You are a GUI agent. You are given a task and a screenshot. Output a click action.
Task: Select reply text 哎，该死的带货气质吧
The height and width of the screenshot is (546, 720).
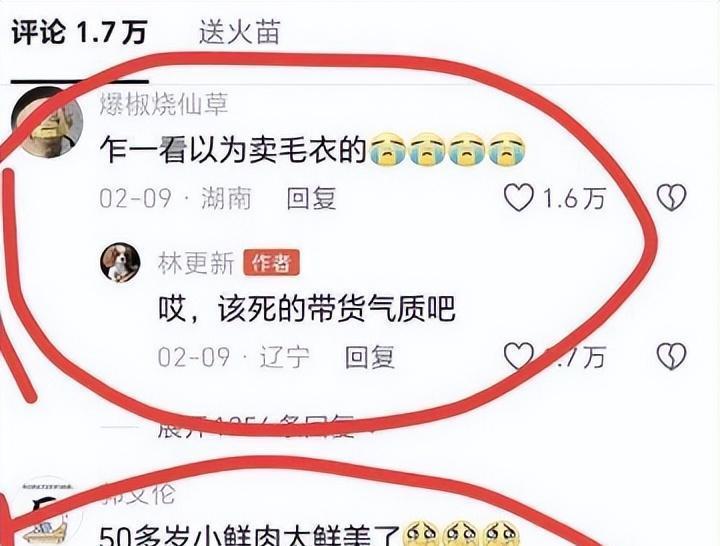pos(307,308)
